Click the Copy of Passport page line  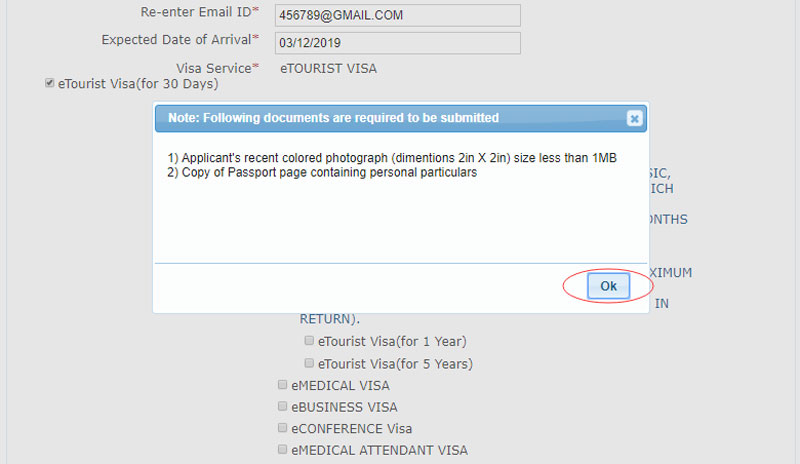323,172
